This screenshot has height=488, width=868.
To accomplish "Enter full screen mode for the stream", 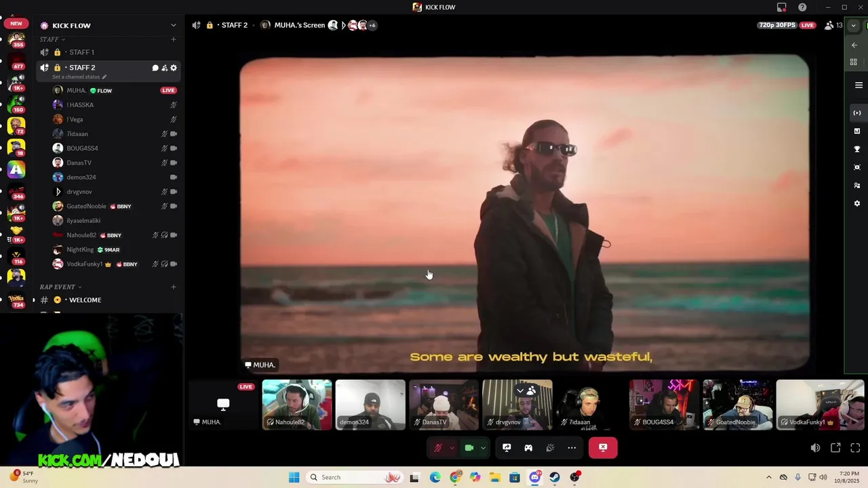I will (855, 448).
